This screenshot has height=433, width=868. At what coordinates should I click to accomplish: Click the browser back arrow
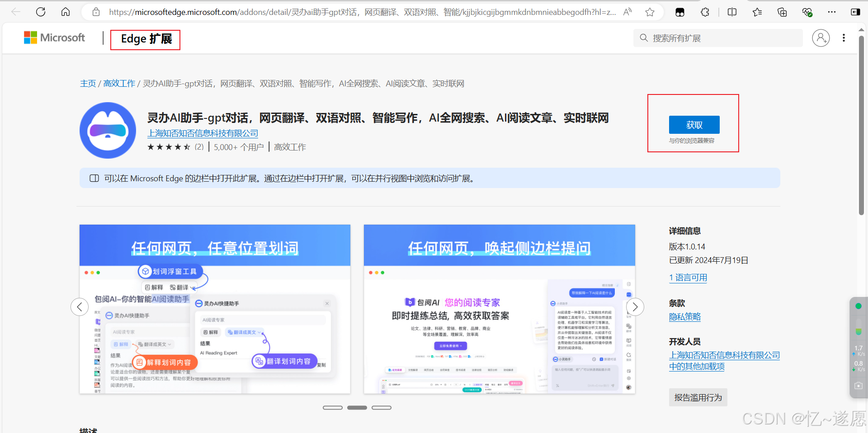click(16, 12)
